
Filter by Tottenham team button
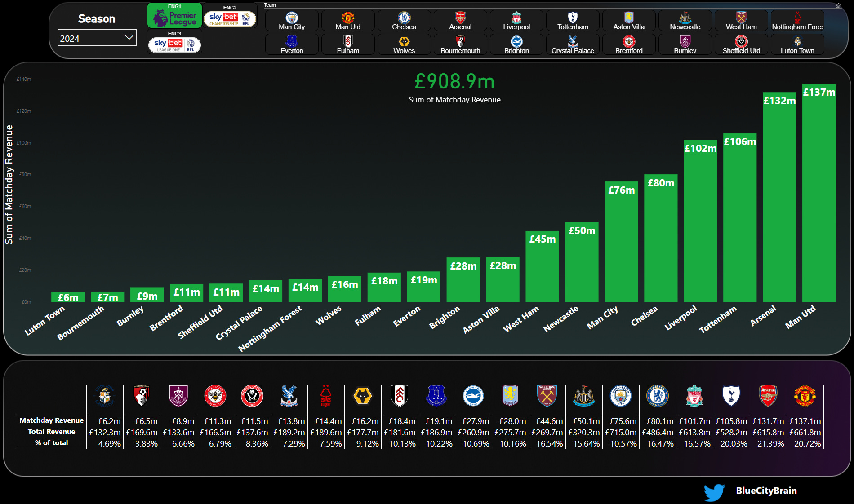click(573, 21)
